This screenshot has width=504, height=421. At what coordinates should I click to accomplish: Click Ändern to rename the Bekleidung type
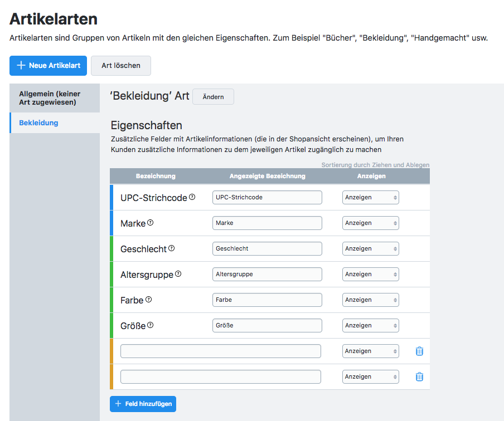point(213,97)
